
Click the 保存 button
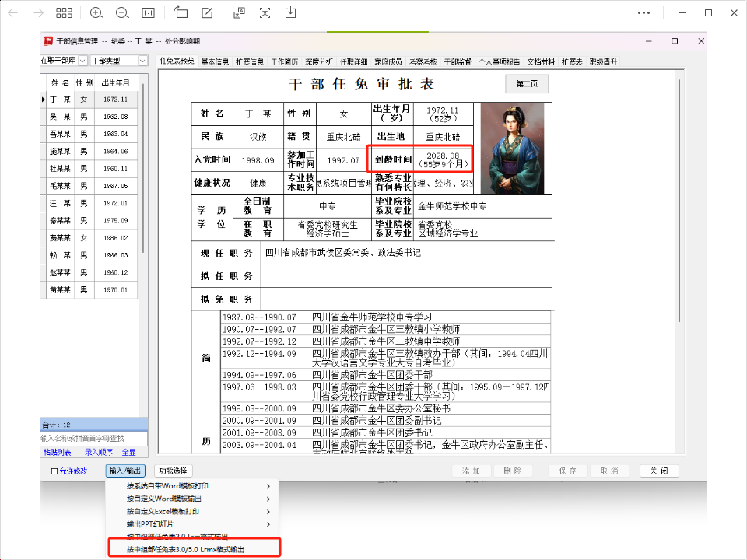click(x=568, y=471)
